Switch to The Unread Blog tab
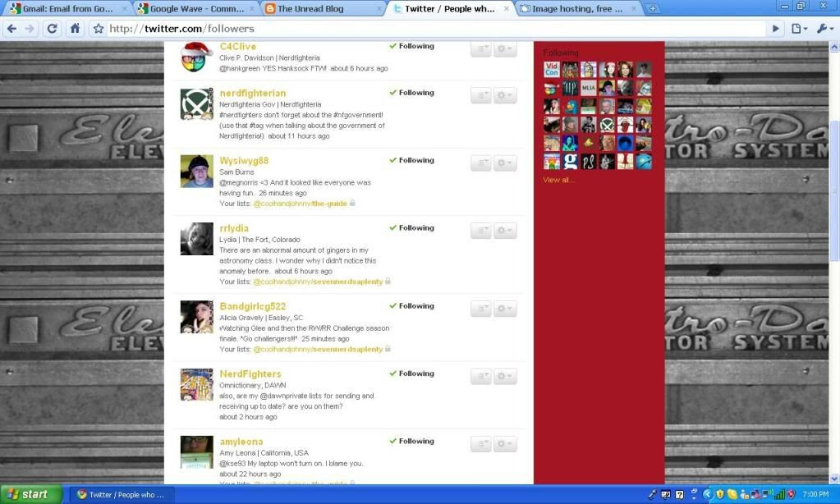The height and width of the screenshot is (504, 840). pyautogui.click(x=323, y=8)
